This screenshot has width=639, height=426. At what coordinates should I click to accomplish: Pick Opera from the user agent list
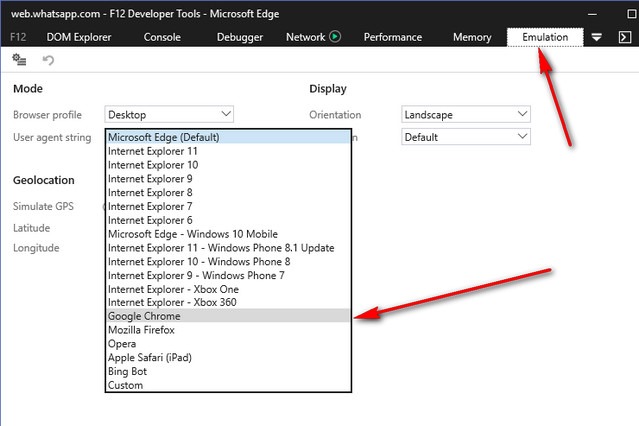(228, 344)
